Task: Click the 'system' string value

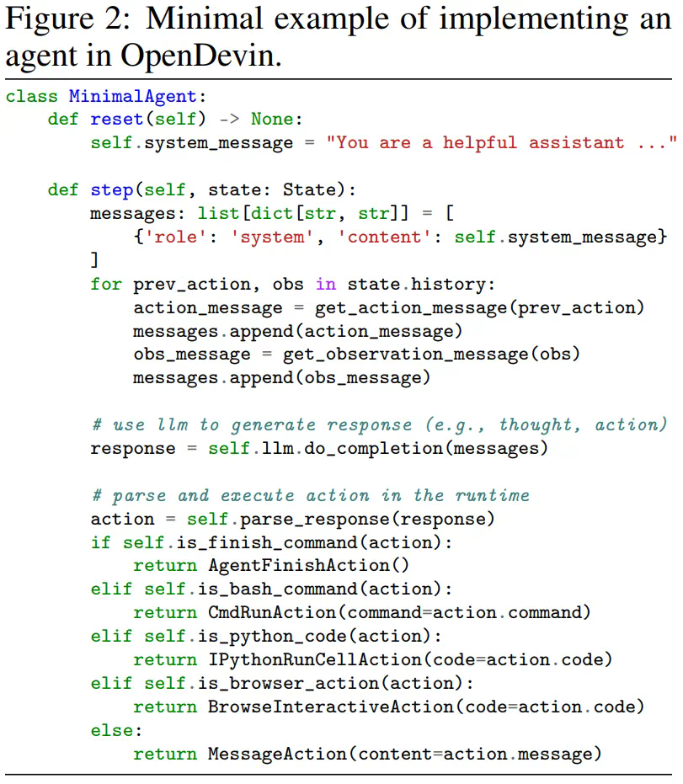Action: click(x=271, y=237)
